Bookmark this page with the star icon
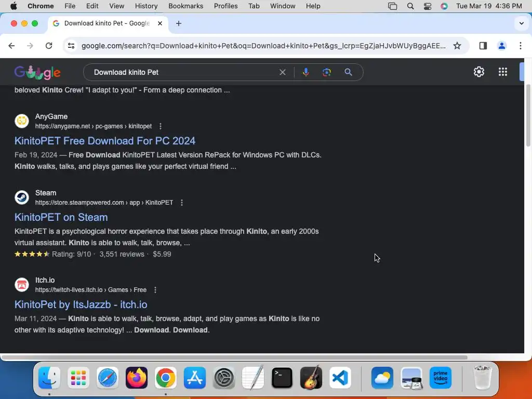The height and width of the screenshot is (399, 532). [457, 46]
